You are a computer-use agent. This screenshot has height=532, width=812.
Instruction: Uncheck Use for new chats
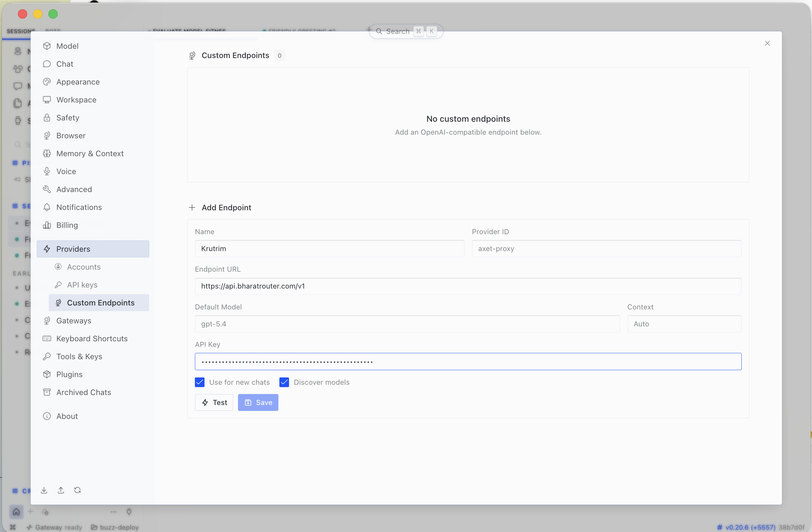(x=200, y=382)
